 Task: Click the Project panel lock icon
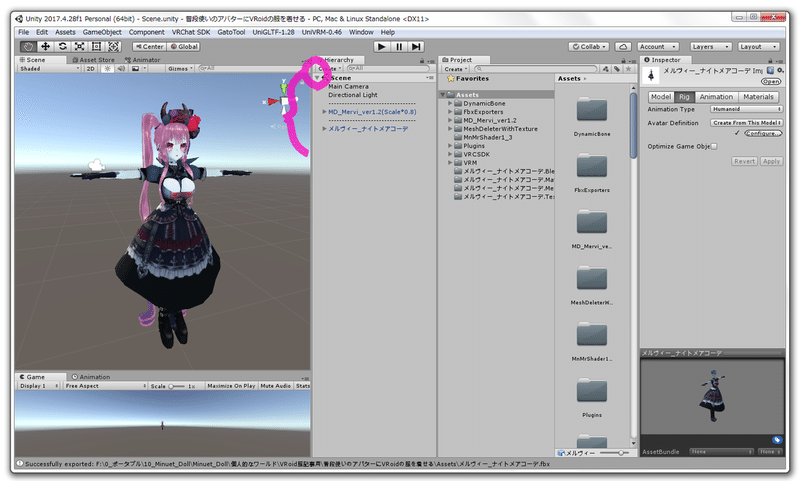pyautogui.click(x=623, y=61)
